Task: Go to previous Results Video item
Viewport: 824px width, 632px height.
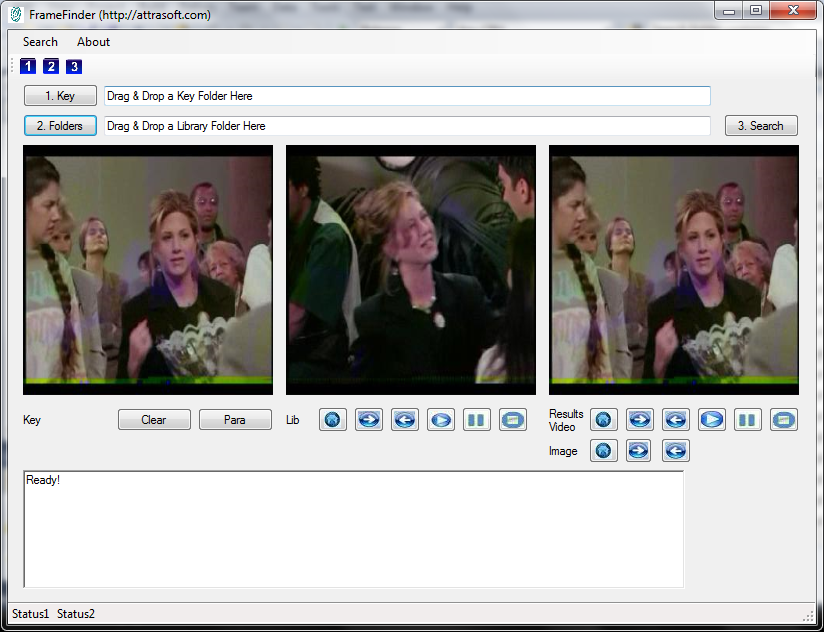Action: 676,420
